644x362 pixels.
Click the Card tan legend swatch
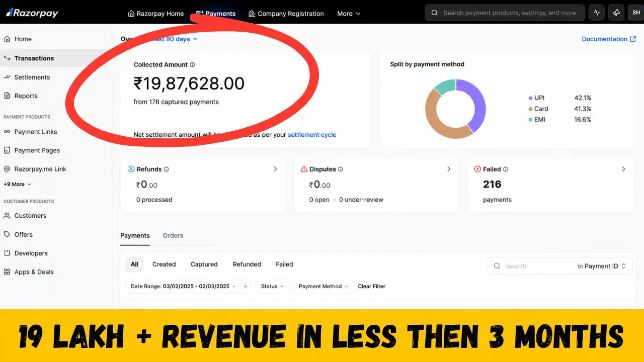530,109
